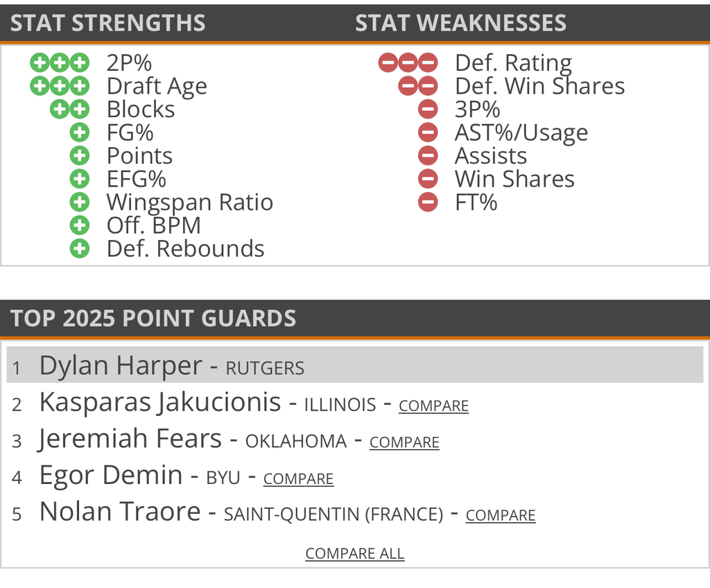Click the Stat Strengths header

pyautogui.click(x=108, y=23)
